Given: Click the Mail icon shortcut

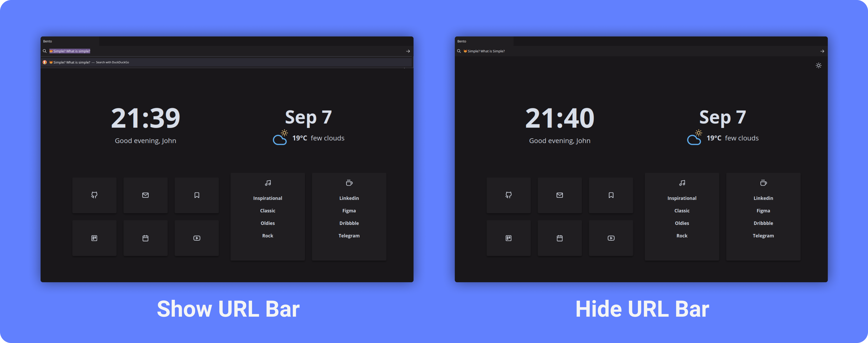Looking at the screenshot, I should [146, 195].
